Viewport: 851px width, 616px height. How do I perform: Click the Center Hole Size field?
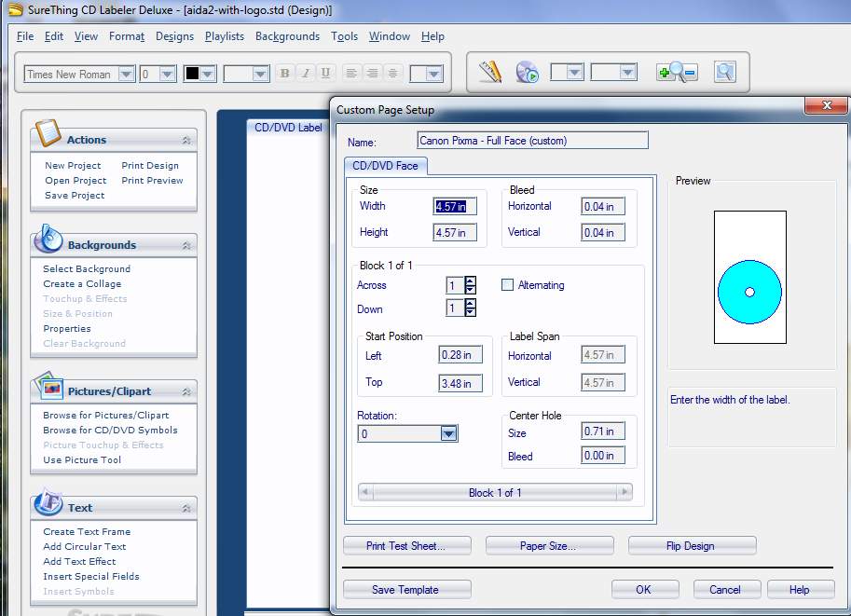(602, 431)
